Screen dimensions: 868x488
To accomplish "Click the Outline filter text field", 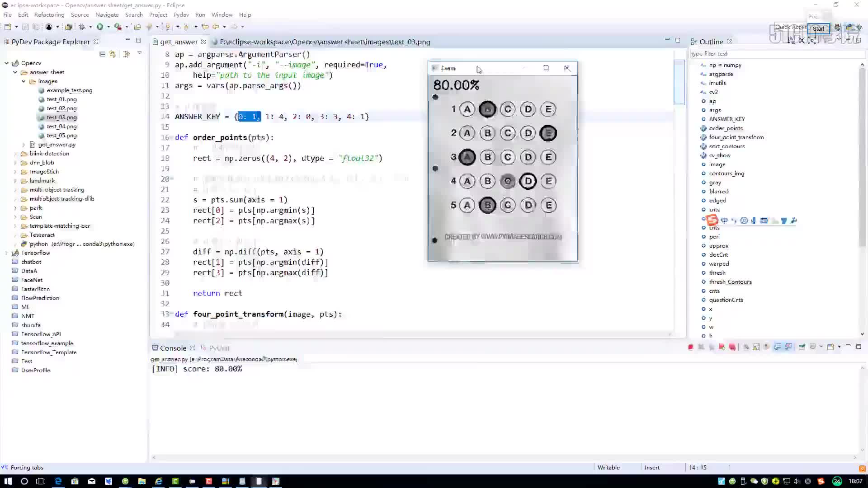I will coord(777,53).
